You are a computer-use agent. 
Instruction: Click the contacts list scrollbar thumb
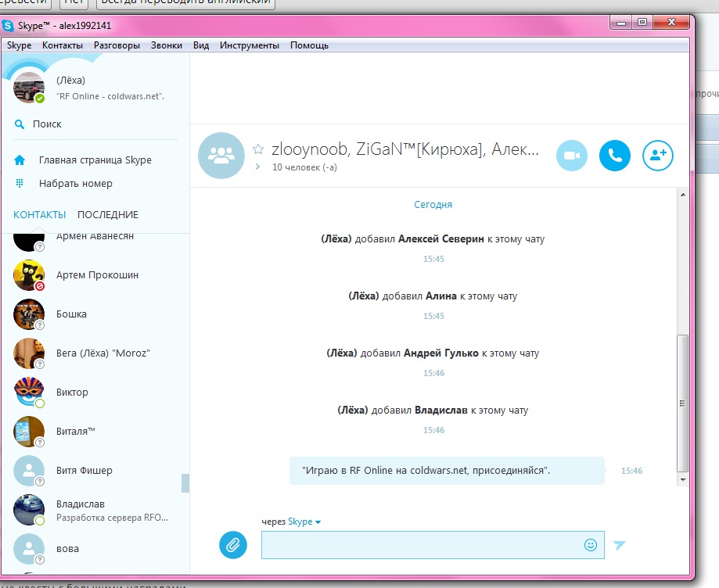[185, 483]
